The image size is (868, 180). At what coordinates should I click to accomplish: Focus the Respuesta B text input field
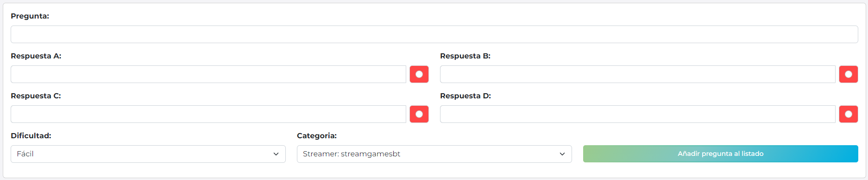pyautogui.click(x=638, y=74)
